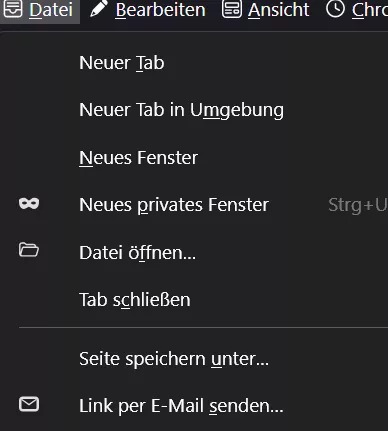Image resolution: width=388 pixels, height=431 pixels.
Task: Open the Chronik menu
Action: click(370, 9)
